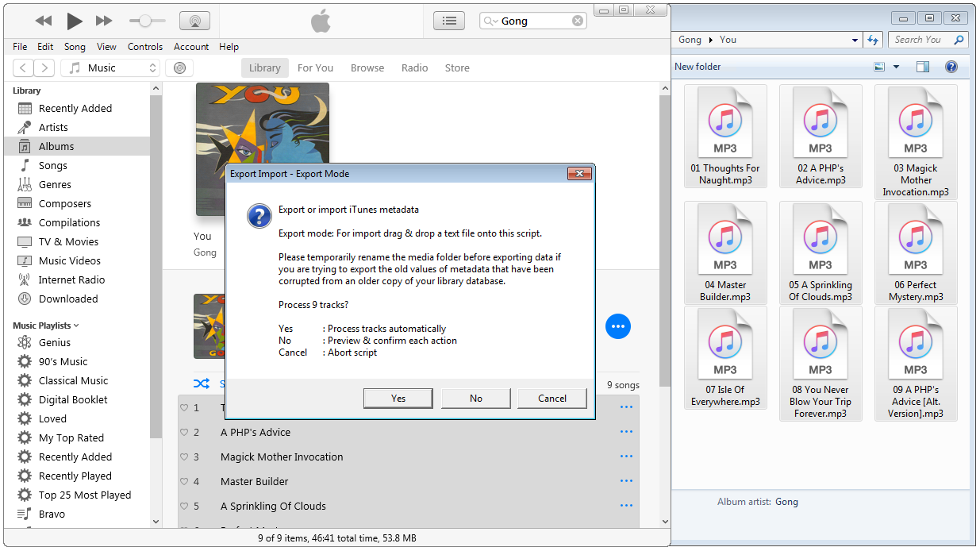Switch to the For You tab
980x551 pixels.
tap(315, 68)
